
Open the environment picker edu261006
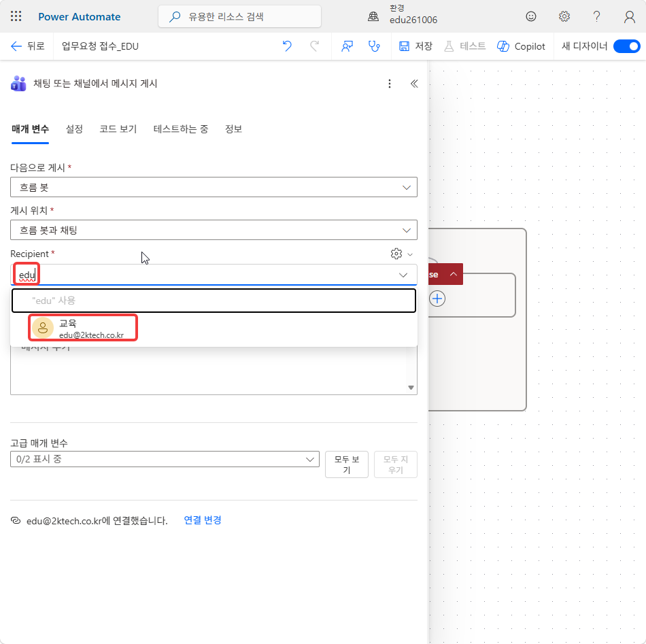(x=402, y=14)
